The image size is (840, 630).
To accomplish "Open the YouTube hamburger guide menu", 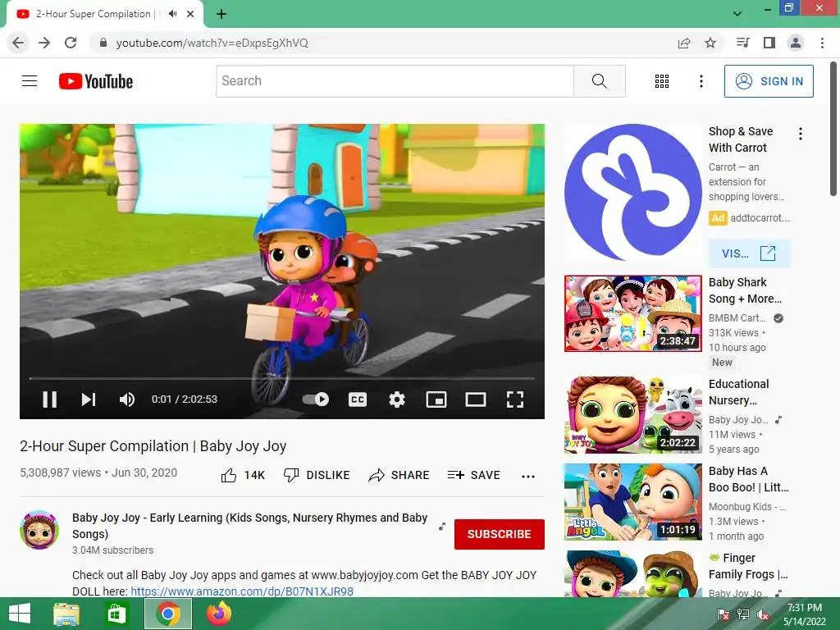I will tap(30, 81).
